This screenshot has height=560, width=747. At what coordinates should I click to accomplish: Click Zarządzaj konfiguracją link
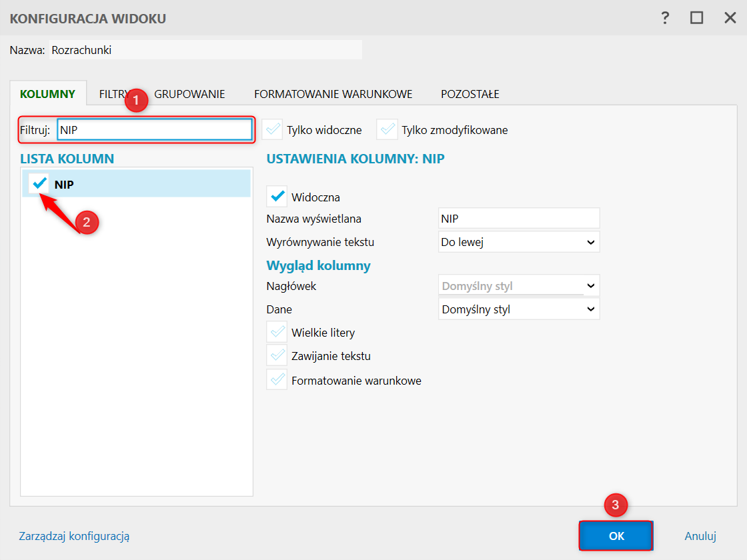[74, 536]
